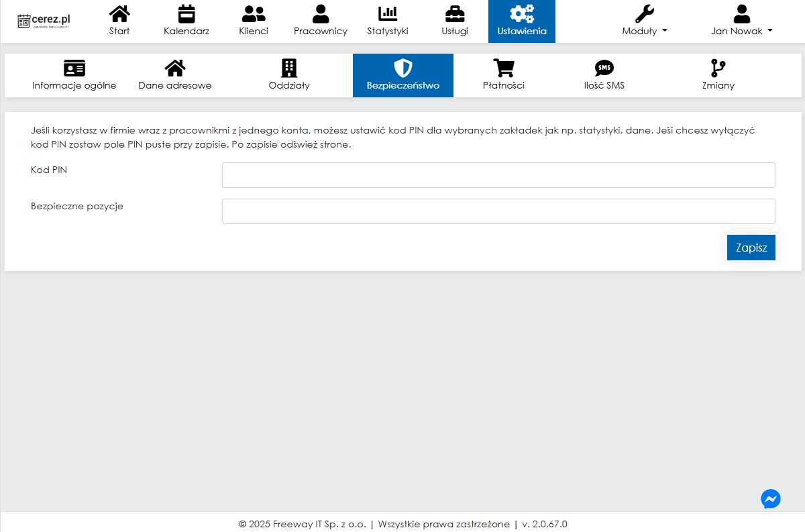Switch to Informacje ogólne tab
Image resolution: width=805 pixels, height=532 pixels.
pos(74,75)
